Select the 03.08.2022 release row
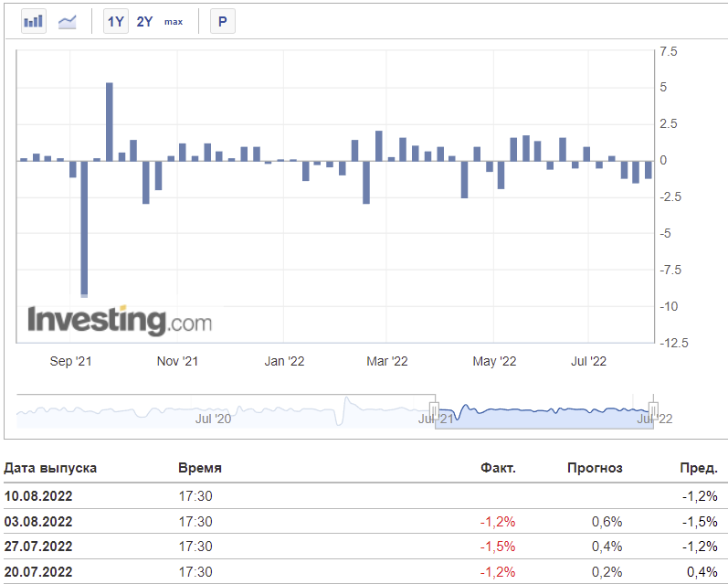The width and height of the screenshot is (728, 584). (38, 521)
